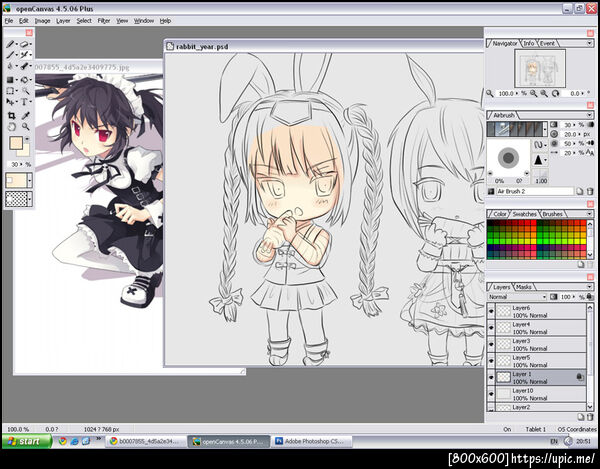Open the Windows Start button
This screenshot has height=469, width=600.
(26, 441)
